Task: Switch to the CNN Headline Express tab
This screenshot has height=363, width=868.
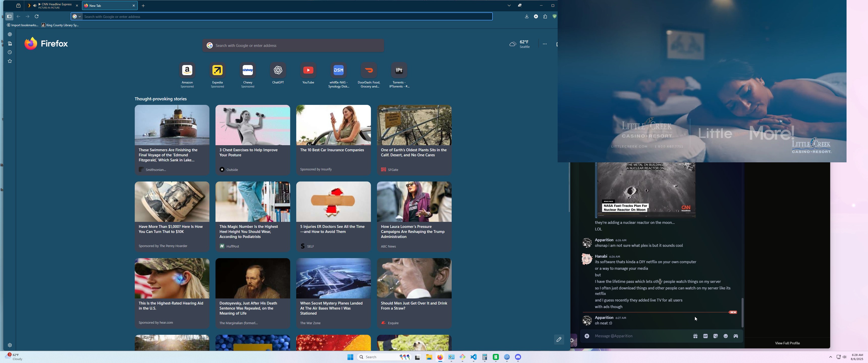Action: [x=54, y=5]
